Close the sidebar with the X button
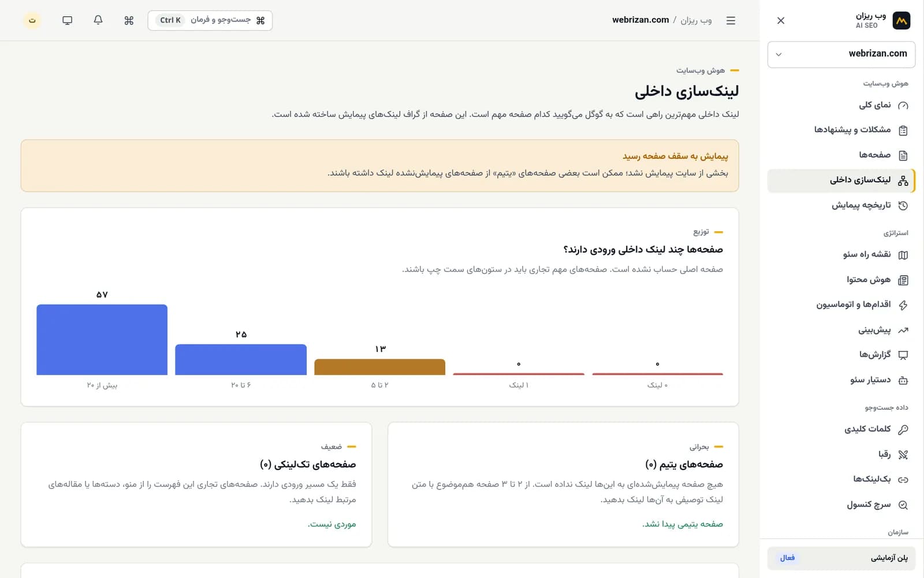924x578 pixels. coord(781,20)
